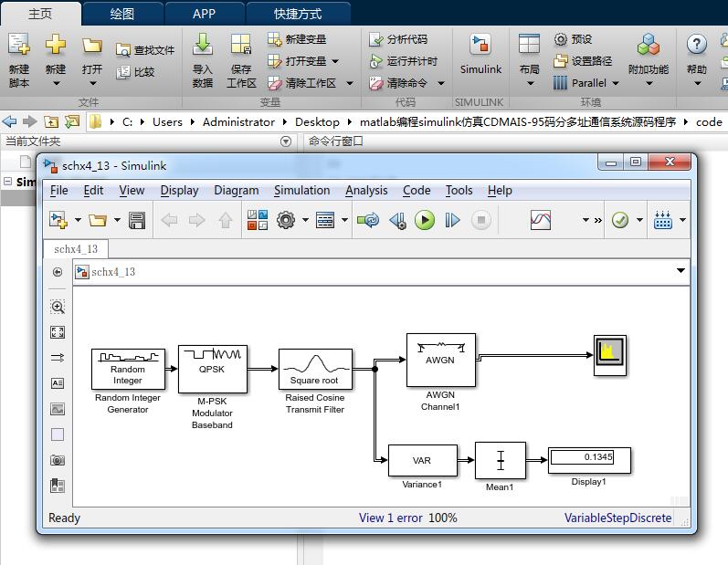728x565 pixels.
Task: Expand the Model Explorer dropdown arrow
Action: tap(344, 220)
